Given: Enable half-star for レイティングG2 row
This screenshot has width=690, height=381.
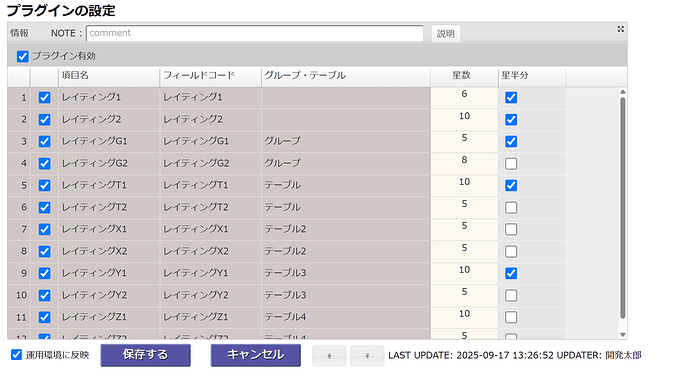Looking at the screenshot, I should point(511,163).
